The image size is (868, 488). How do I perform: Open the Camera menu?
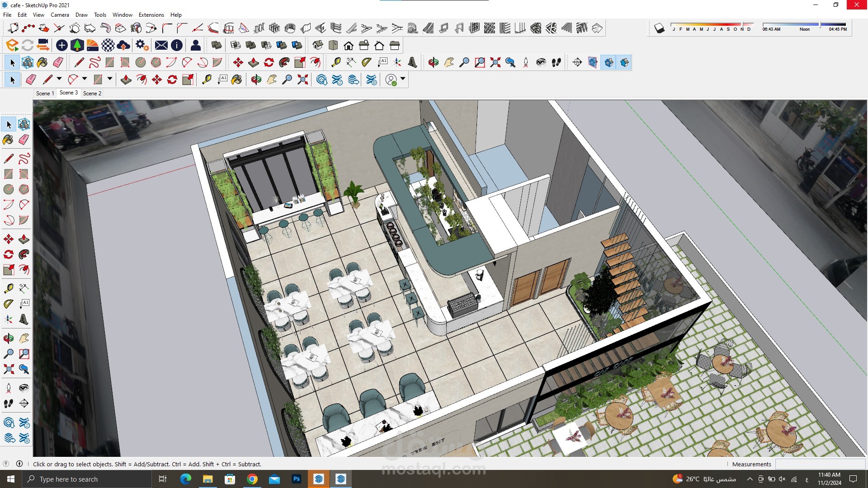60,15
